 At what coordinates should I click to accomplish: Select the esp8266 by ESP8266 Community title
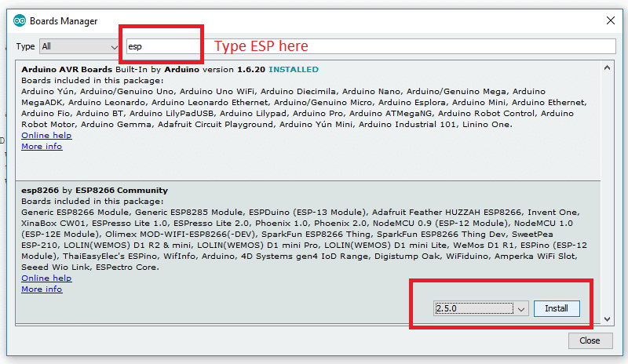pyautogui.click(x=94, y=191)
